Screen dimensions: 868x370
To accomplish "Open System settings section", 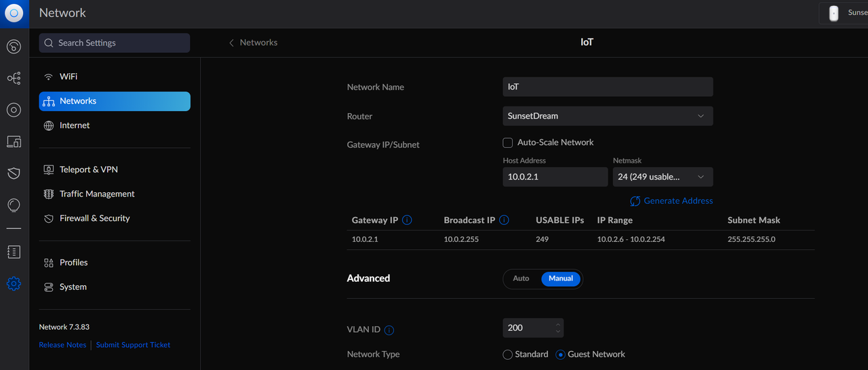I will click(x=115, y=287).
